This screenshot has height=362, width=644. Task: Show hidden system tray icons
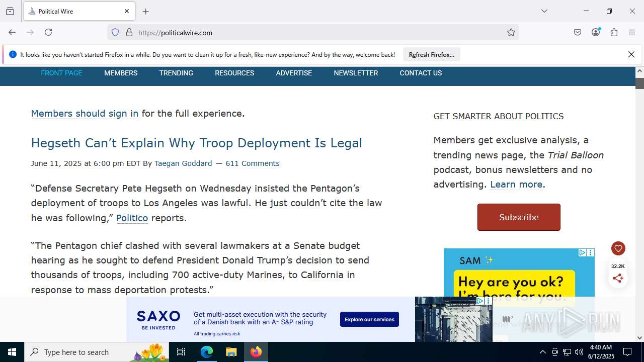coord(542,352)
